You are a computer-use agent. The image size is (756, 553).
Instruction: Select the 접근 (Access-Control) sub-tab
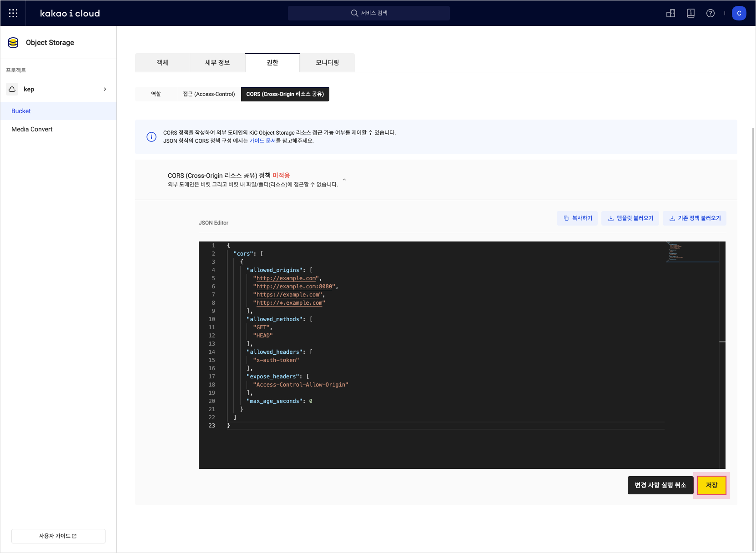(x=209, y=94)
